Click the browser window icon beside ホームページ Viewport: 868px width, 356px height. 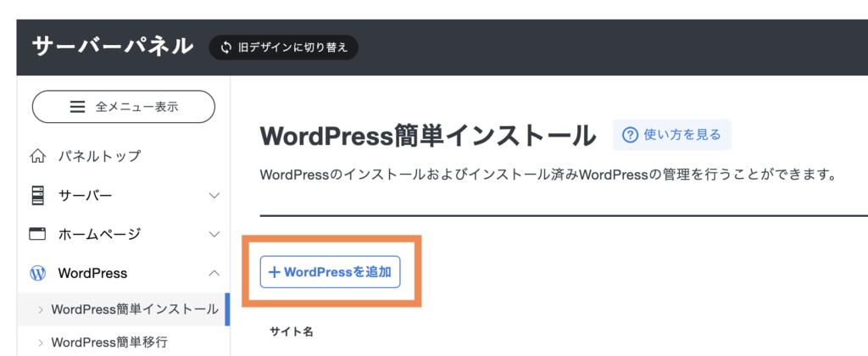click(x=37, y=234)
